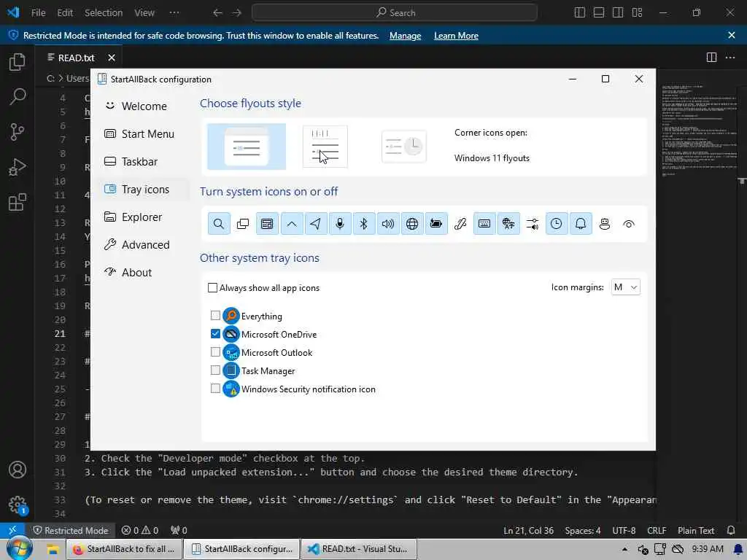Image resolution: width=747 pixels, height=560 pixels.
Task: Toggle the Microphone system icon
Action: tap(340, 224)
